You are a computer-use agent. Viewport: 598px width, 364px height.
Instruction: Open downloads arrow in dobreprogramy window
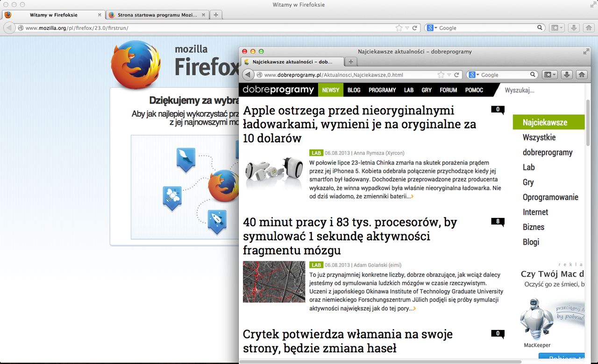[x=567, y=75]
